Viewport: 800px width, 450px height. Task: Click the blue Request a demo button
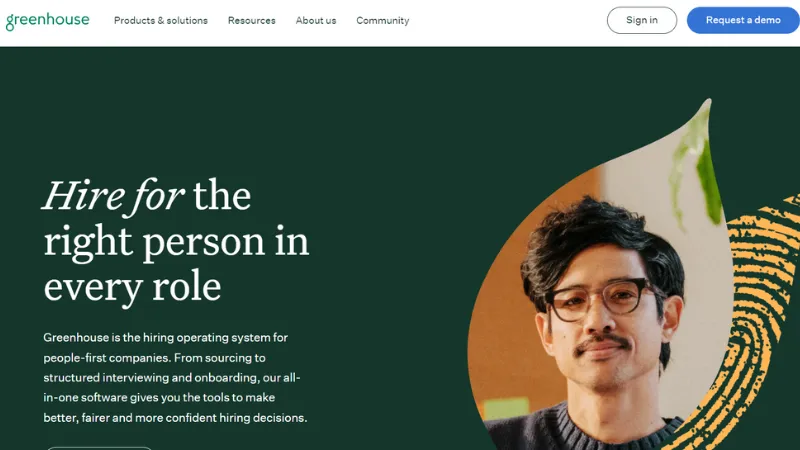pos(743,20)
